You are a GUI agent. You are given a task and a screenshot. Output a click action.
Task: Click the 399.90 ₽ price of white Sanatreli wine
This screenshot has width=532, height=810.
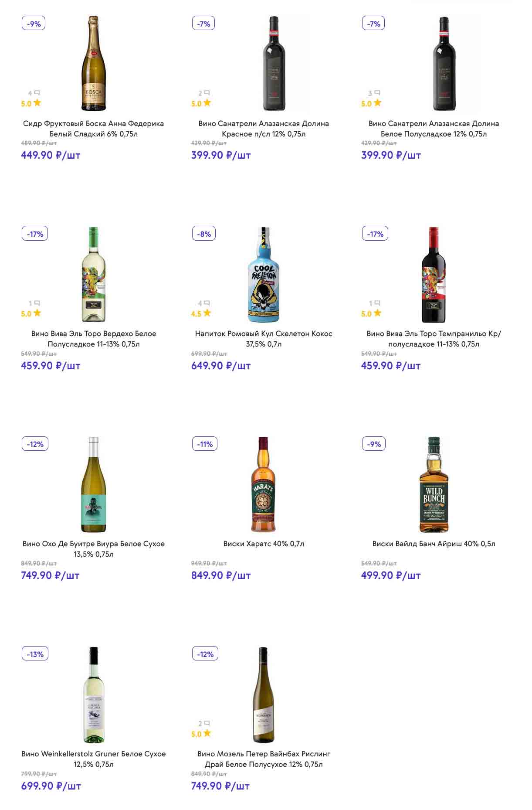391,155
